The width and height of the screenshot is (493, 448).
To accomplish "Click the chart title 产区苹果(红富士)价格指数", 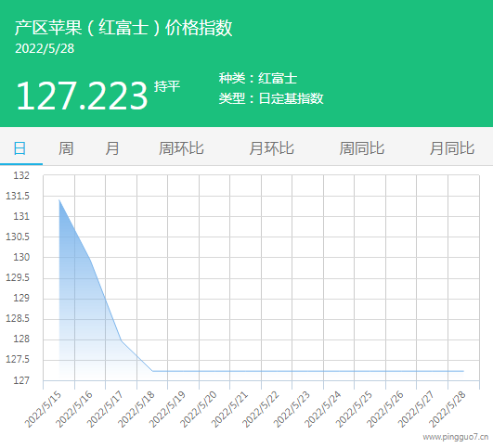I will point(123,28).
